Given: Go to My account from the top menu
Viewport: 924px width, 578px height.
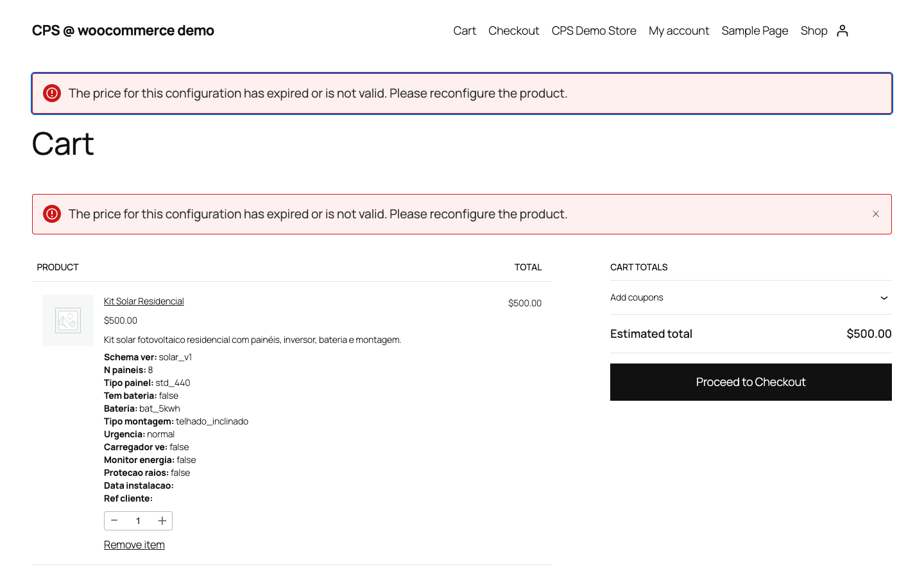Looking at the screenshot, I should 679,30.
